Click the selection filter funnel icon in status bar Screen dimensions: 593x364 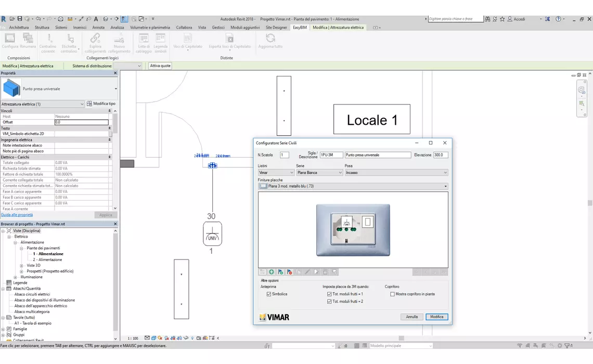(568, 346)
